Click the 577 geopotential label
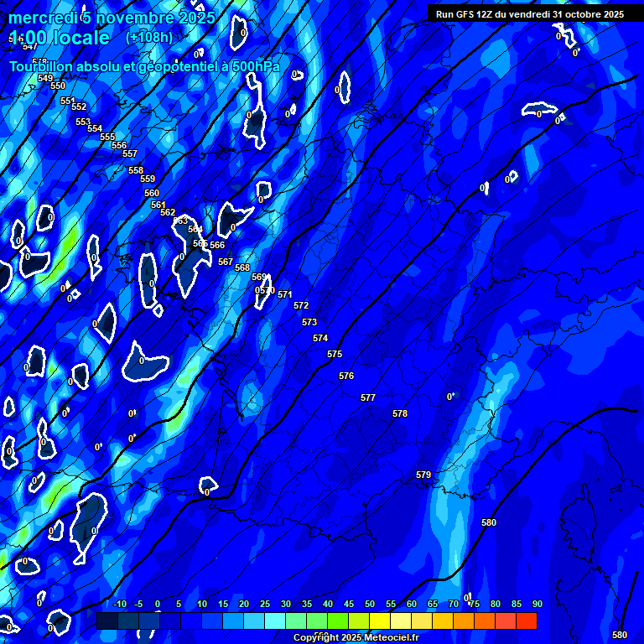The width and height of the screenshot is (644, 644). point(368,398)
